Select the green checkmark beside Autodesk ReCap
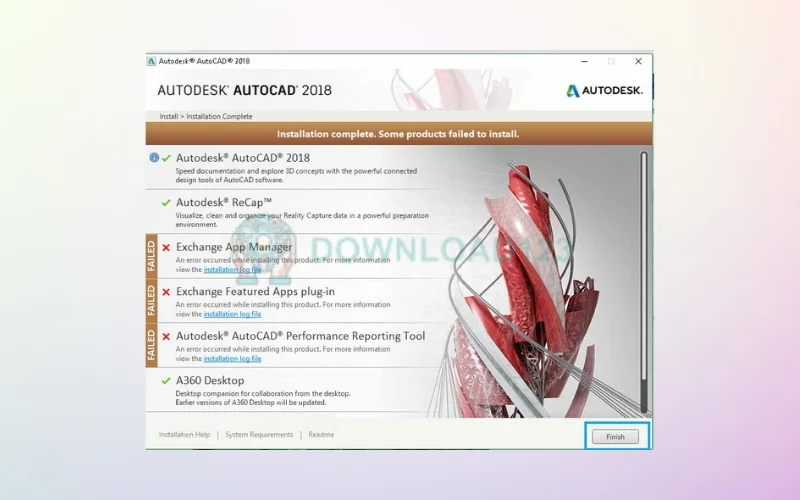 tap(166, 202)
